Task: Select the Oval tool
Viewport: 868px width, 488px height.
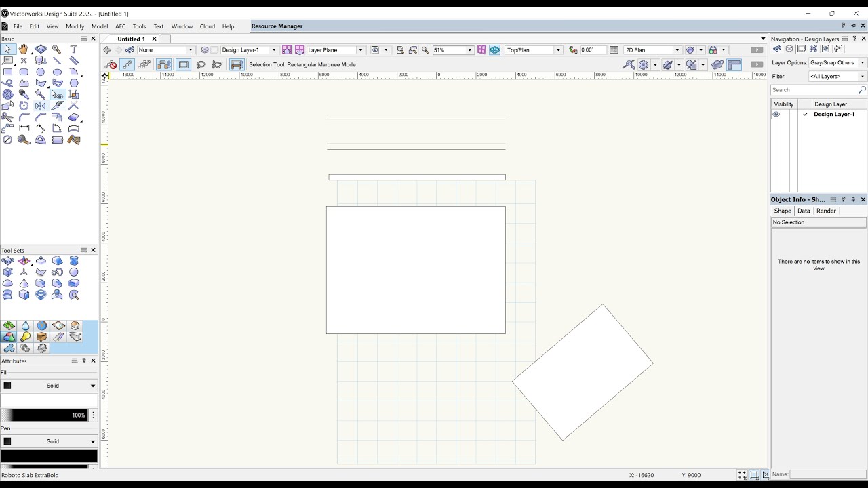Action: (57, 72)
